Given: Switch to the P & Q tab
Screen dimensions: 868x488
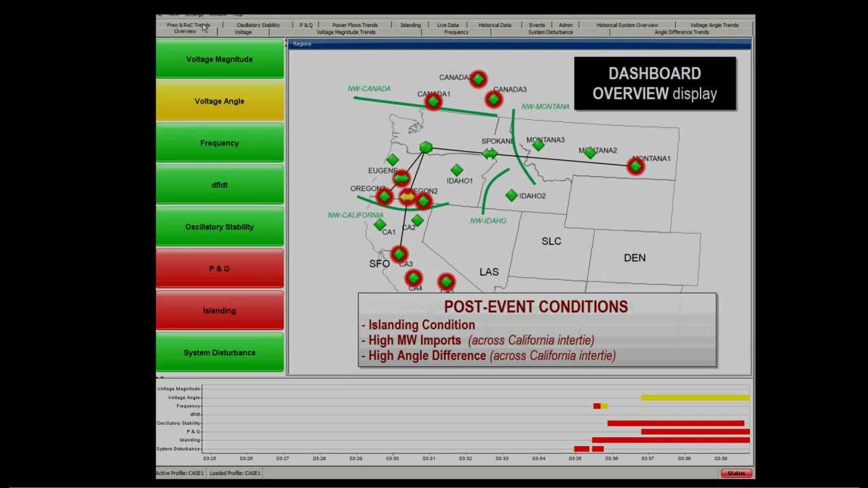Looking at the screenshot, I should [307, 25].
